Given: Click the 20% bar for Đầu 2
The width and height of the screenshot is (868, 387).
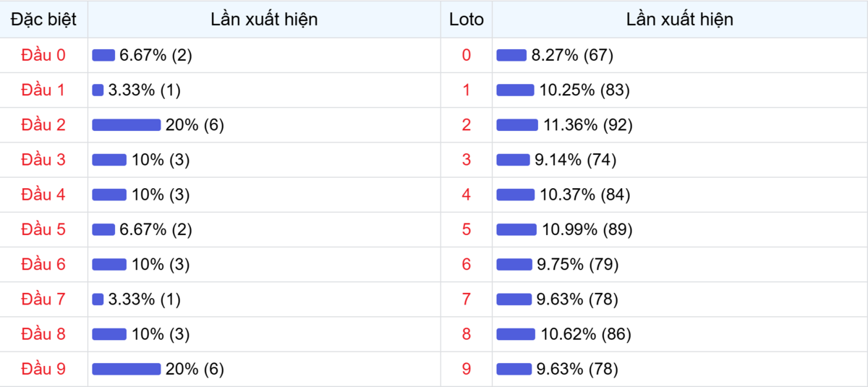Looking at the screenshot, I should 127,125.
